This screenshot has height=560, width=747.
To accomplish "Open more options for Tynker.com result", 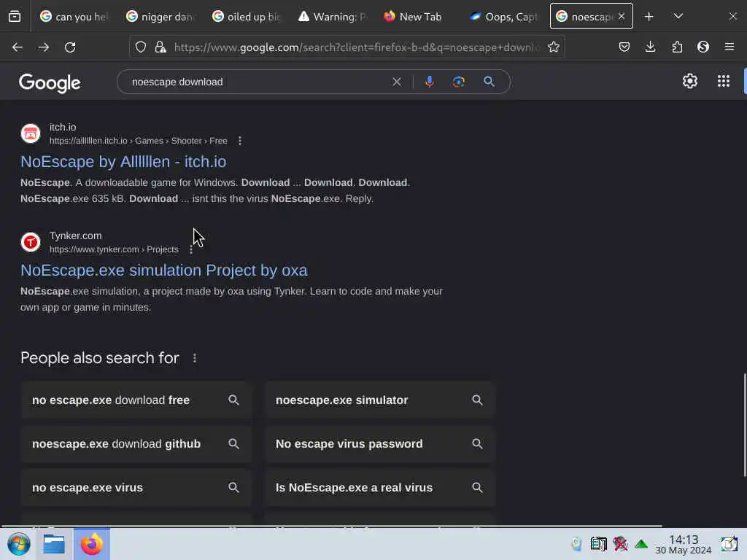I will [191, 249].
